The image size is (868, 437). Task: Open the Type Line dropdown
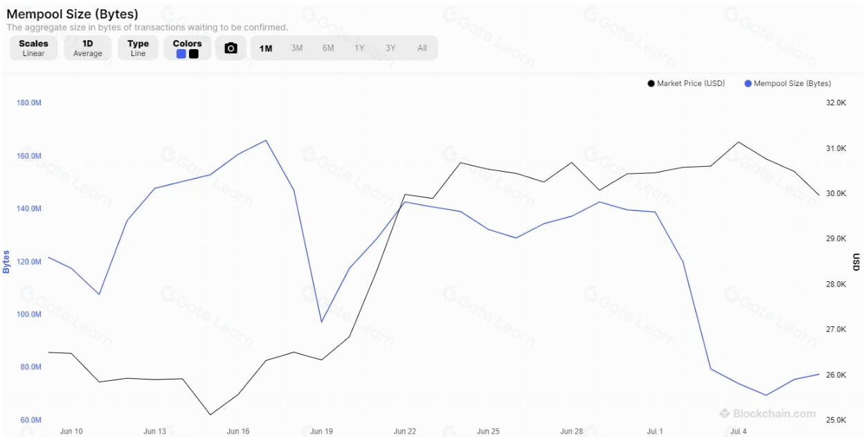(x=138, y=48)
